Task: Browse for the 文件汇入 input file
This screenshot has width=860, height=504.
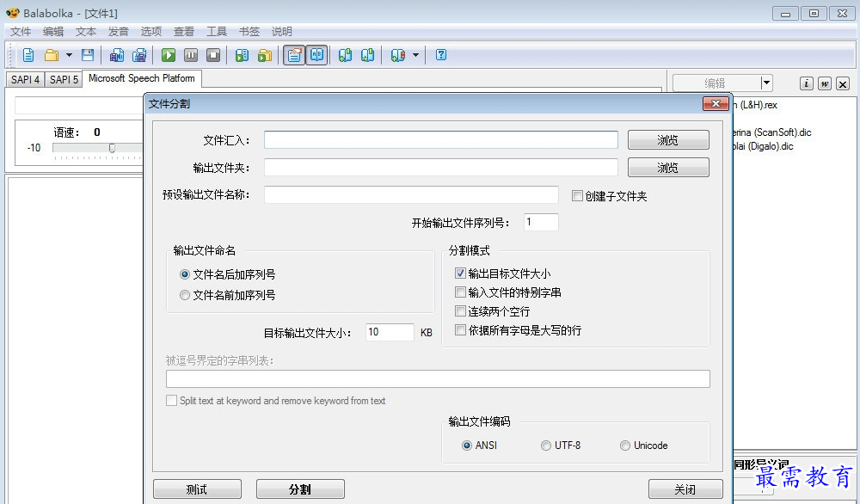Action: pyautogui.click(x=668, y=140)
